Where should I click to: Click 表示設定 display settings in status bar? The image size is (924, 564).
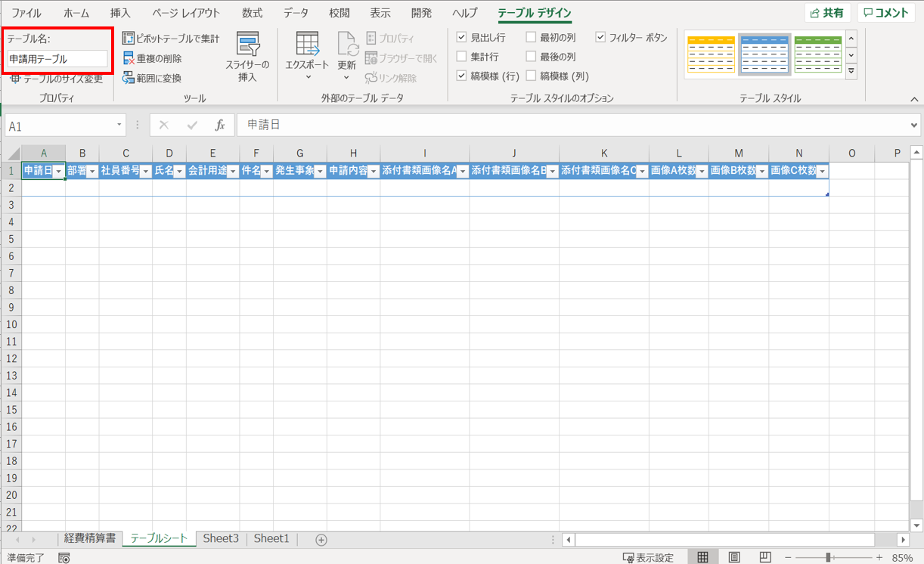coord(648,558)
